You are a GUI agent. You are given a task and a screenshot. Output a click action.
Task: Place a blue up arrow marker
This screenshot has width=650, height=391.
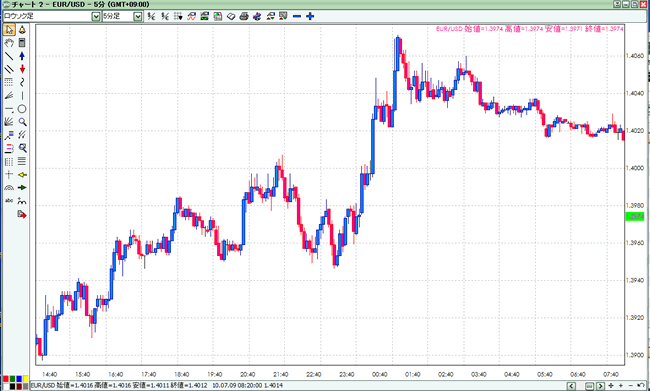click(22, 56)
